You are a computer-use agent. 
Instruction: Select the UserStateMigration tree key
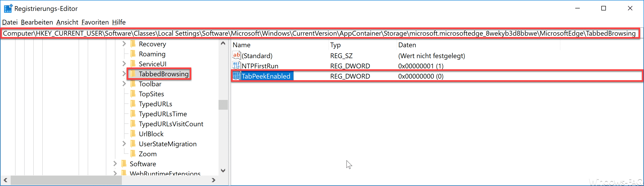[x=168, y=144]
